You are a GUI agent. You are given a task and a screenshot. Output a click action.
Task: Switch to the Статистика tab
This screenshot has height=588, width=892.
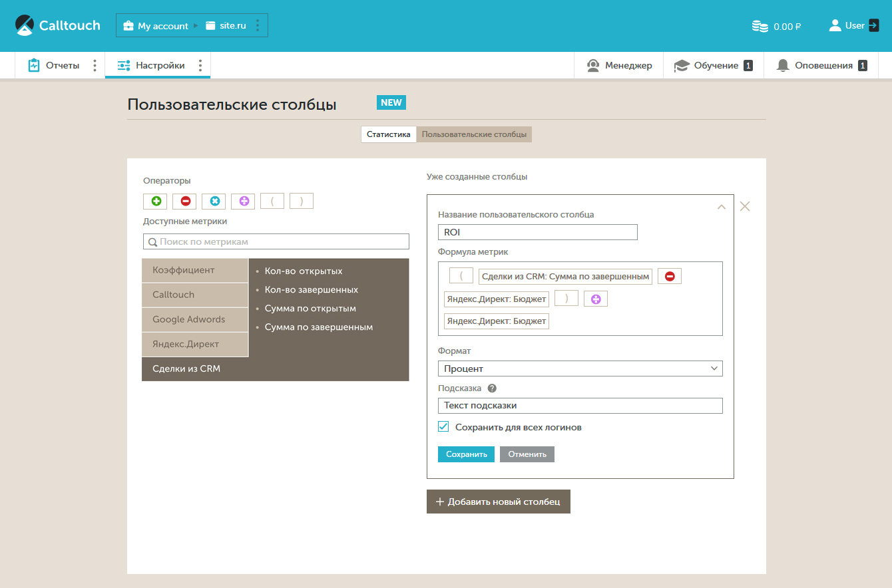click(x=389, y=134)
